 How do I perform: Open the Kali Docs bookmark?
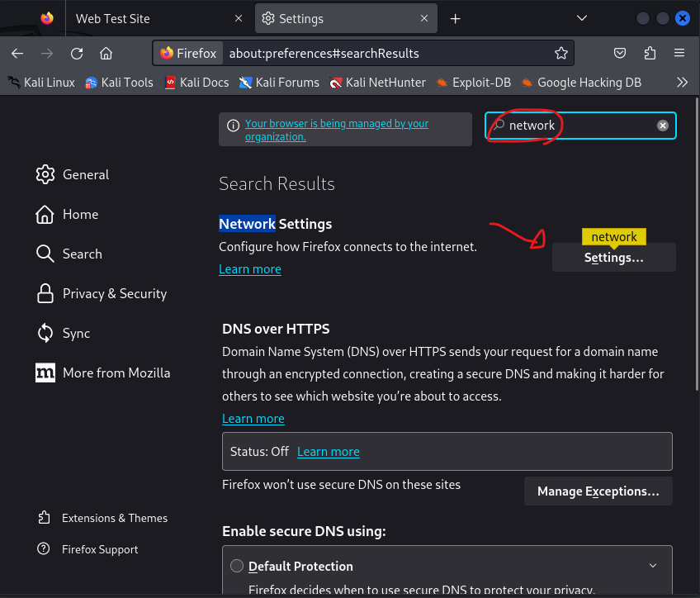(x=196, y=82)
